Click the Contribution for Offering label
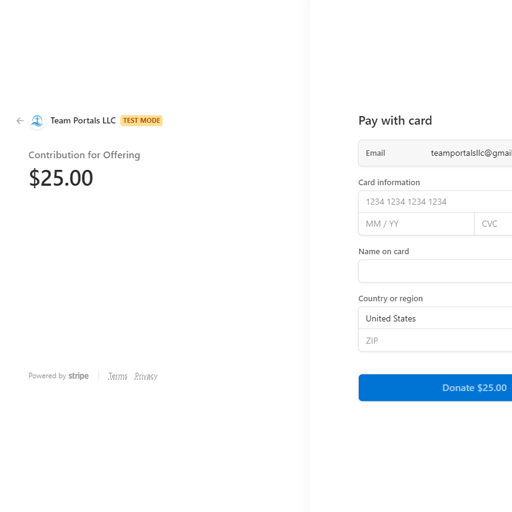Viewport: 512px width, 512px height. pyautogui.click(x=84, y=155)
